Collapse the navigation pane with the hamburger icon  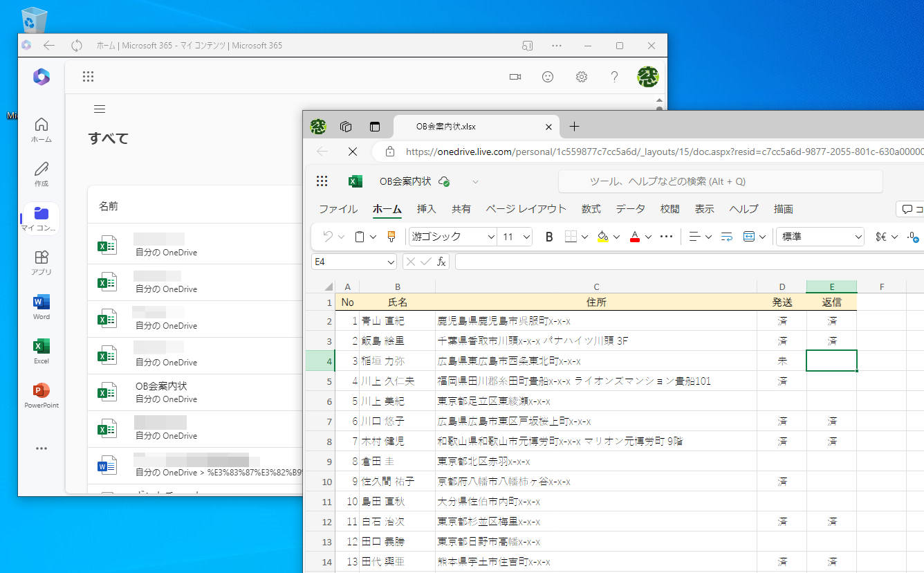tap(99, 109)
